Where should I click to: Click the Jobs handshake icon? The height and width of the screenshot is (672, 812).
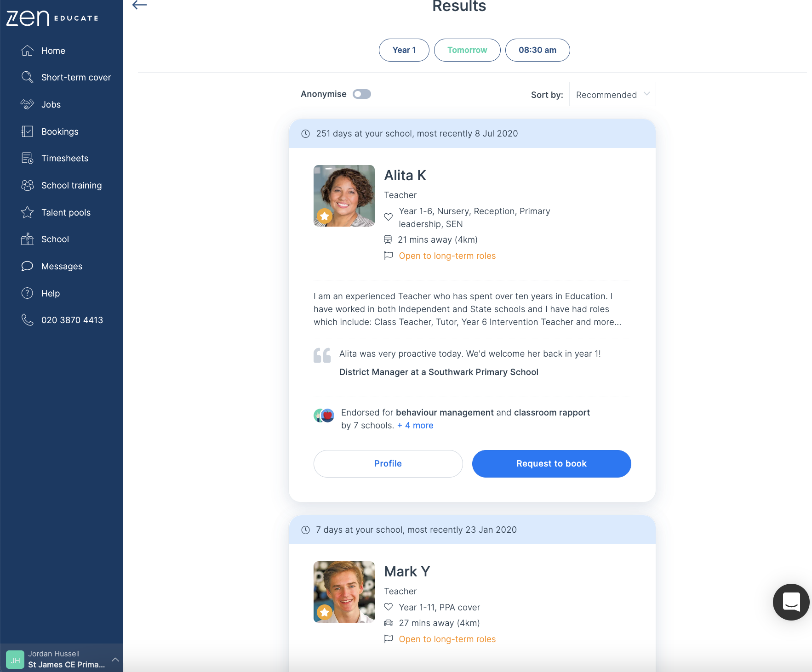point(28,104)
